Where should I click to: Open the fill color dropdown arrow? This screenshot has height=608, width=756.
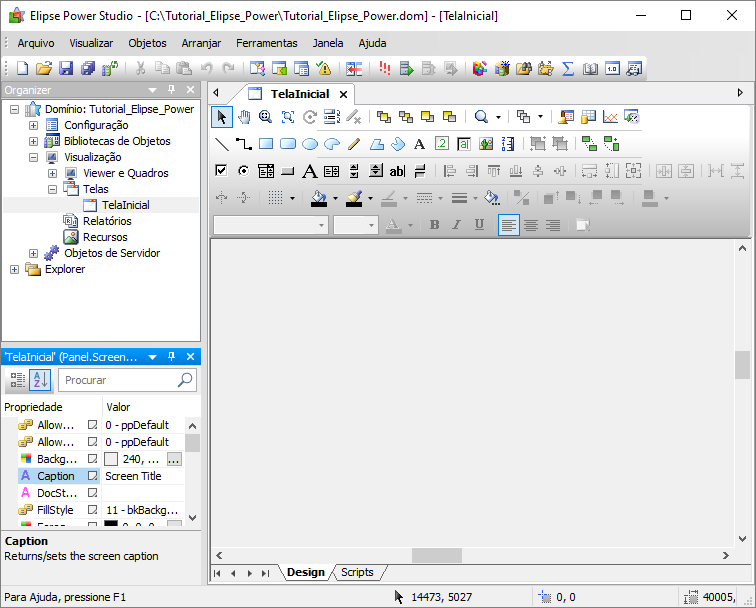[334, 198]
